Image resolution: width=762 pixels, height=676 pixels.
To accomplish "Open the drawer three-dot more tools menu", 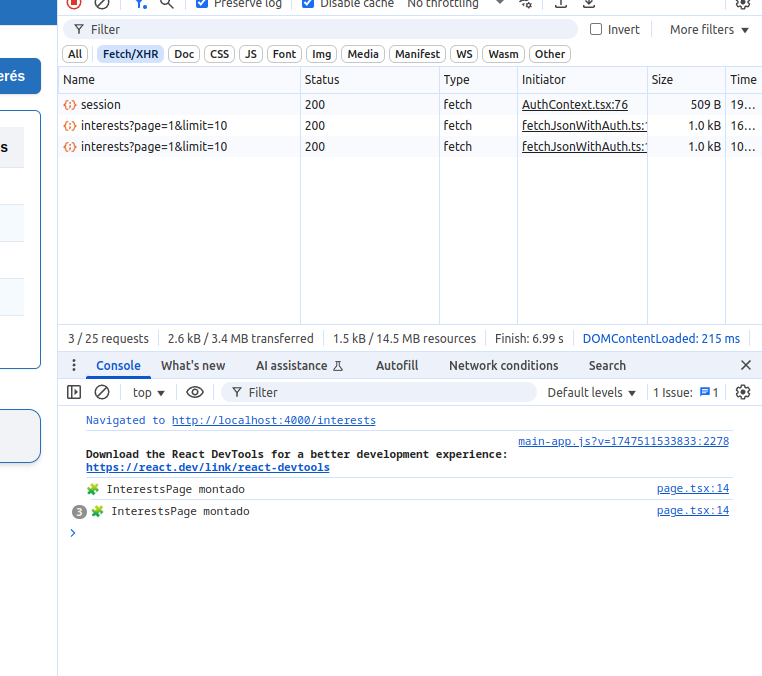I will click(75, 366).
